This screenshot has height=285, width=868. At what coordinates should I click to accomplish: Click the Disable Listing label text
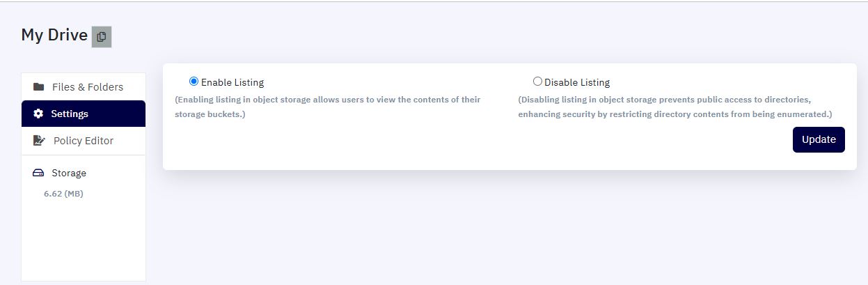pos(577,82)
